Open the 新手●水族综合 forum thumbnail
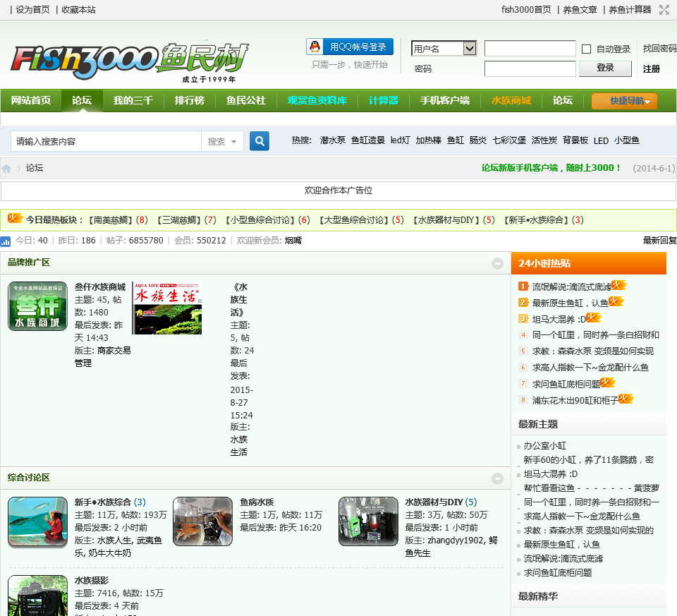 click(37, 522)
